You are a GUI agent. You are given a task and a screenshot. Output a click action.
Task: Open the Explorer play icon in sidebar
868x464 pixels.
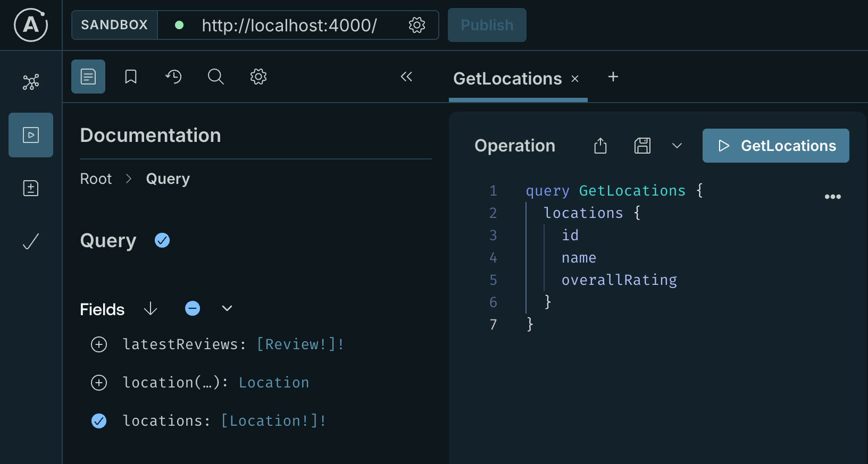[x=31, y=135]
